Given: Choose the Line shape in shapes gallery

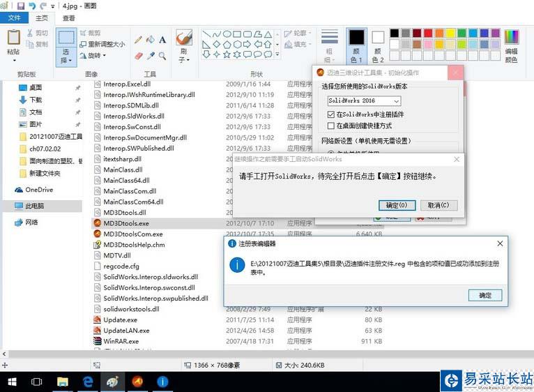Looking at the screenshot, I should (206, 34).
